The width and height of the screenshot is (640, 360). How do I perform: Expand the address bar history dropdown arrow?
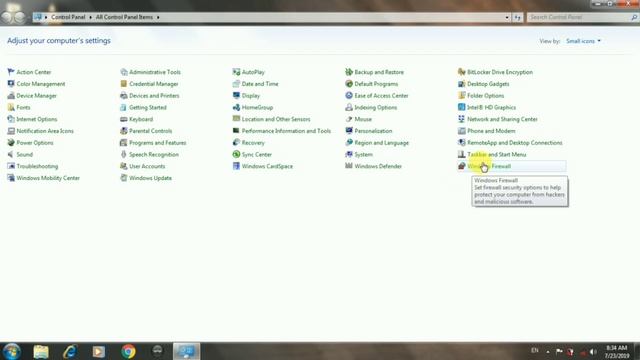(507, 18)
